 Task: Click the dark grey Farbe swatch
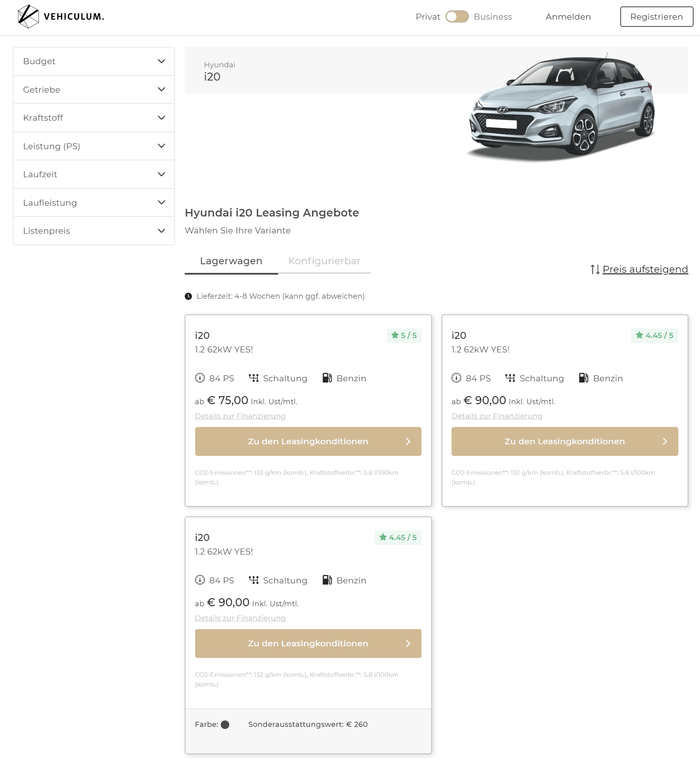[225, 725]
